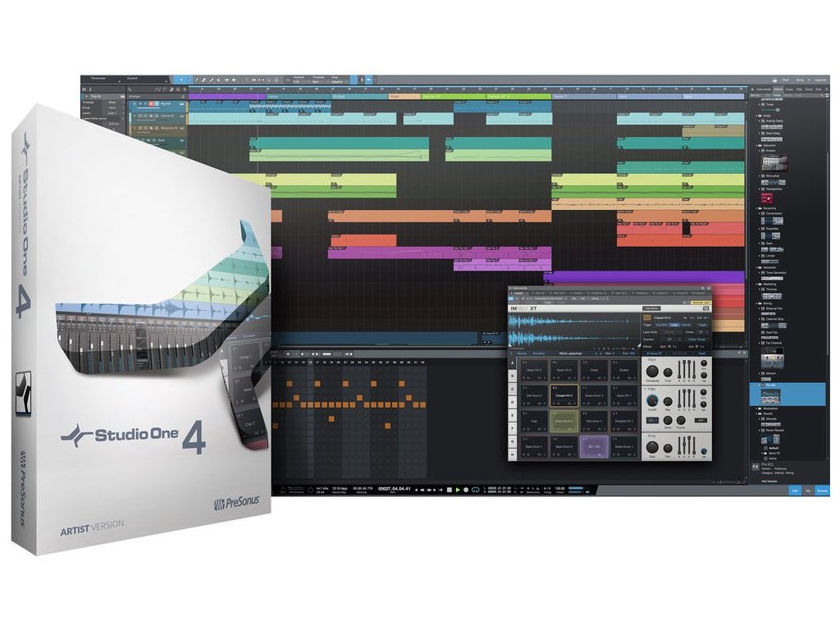The image size is (840, 630).
Task: Click the browser search magnifier icon
Action: 827,89
